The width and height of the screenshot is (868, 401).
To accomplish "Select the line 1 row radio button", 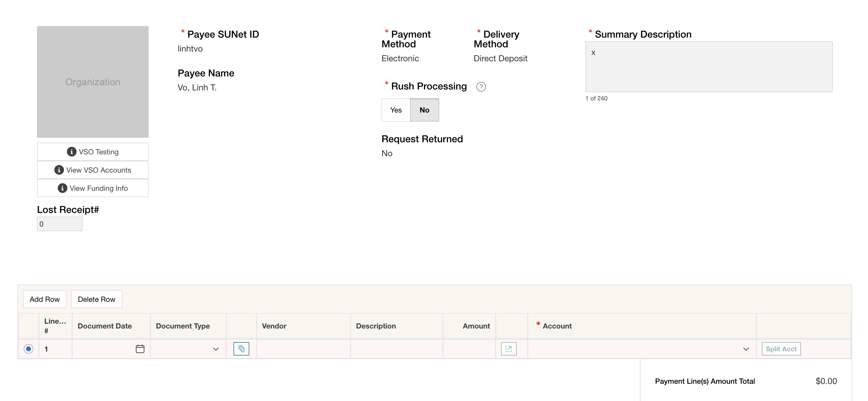I will 29,349.
